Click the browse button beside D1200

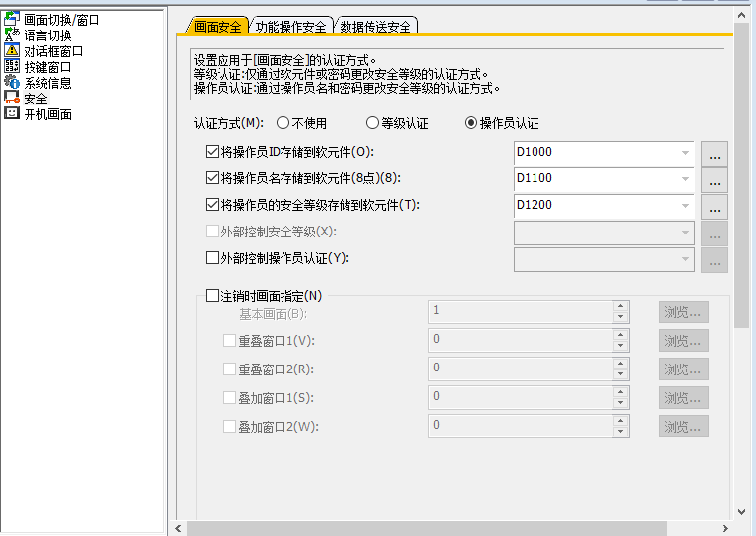point(714,207)
